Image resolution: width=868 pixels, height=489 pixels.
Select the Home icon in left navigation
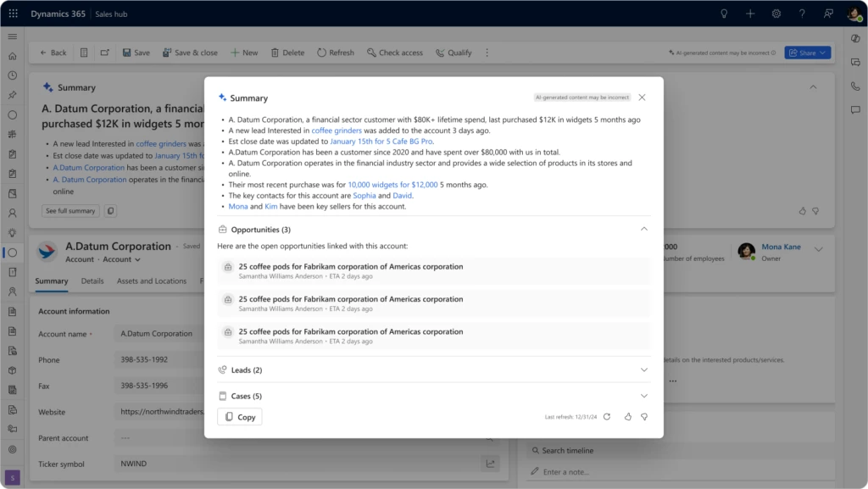12,55
